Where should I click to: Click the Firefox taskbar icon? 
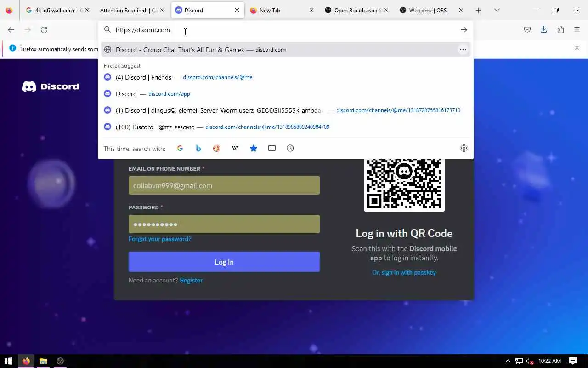coord(26,361)
